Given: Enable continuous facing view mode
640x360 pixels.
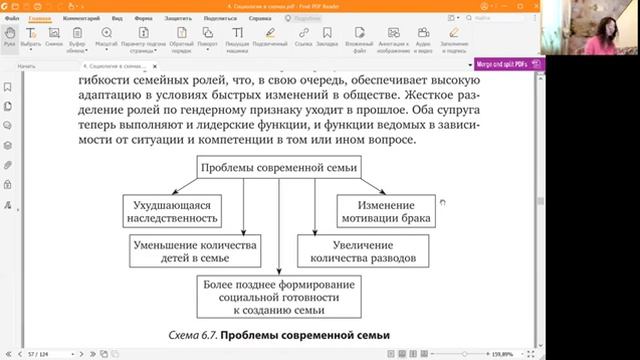Looking at the screenshot, I should [x=424, y=354].
